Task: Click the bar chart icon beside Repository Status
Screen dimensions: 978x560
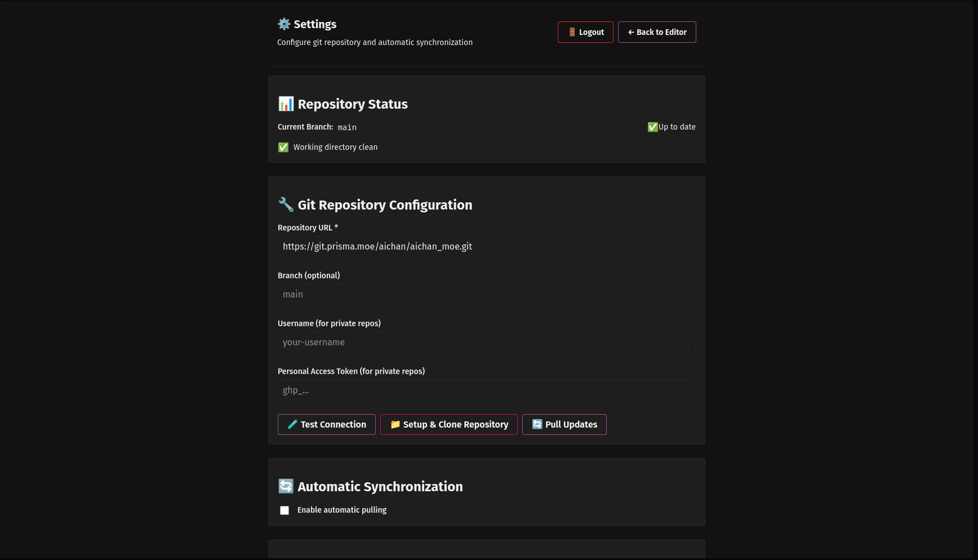Action: [286, 104]
